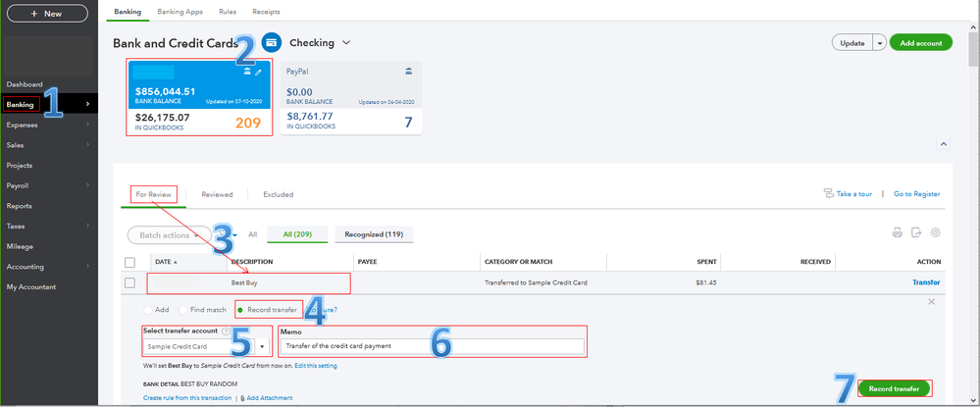Open the Update button dropdown arrow
980x407 pixels.
pyautogui.click(x=880, y=43)
